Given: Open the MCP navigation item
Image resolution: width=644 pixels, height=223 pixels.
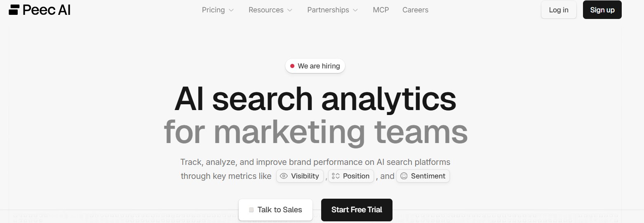Looking at the screenshot, I should [x=381, y=10].
